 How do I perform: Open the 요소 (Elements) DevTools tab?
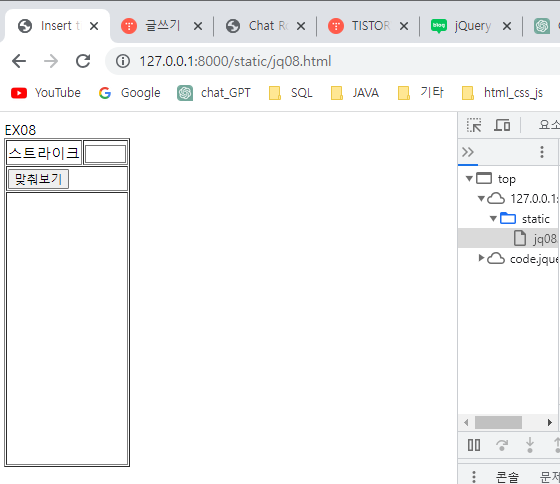(x=549, y=125)
